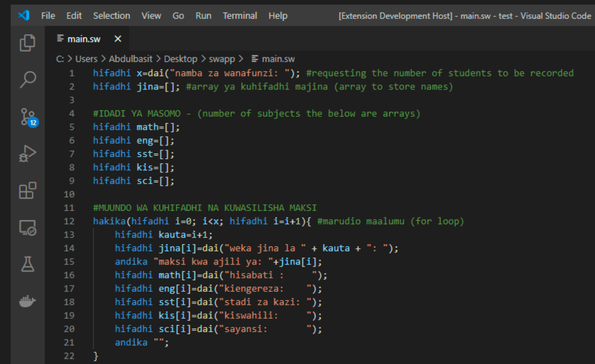Image resolution: width=595 pixels, height=364 pixels.
Task: Click the comment "#IDADI YA MASOMO" on line 4
Action: (137, 114)
